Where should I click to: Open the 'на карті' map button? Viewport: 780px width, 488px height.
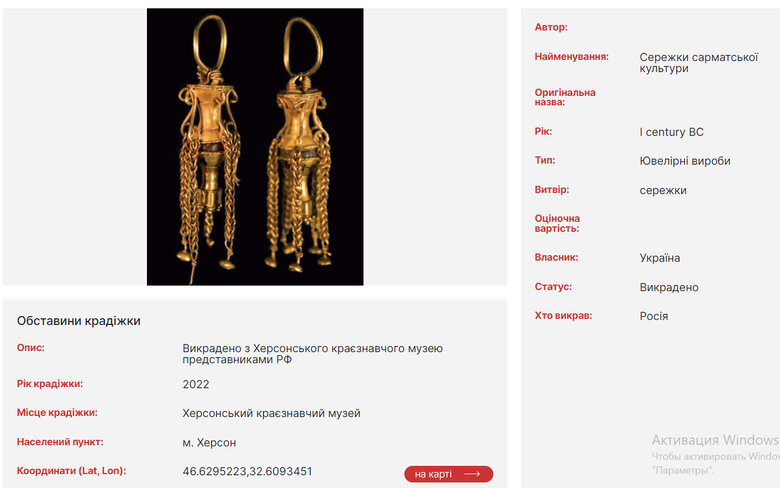(x=448, y=474)
